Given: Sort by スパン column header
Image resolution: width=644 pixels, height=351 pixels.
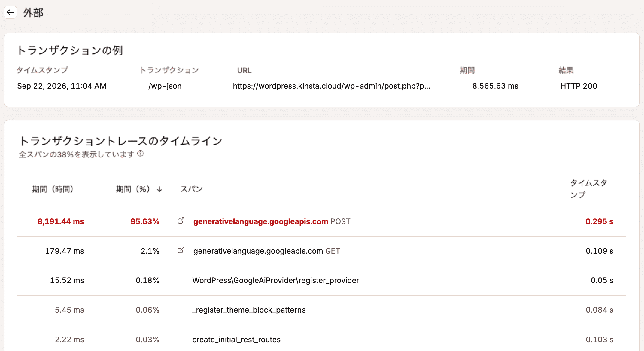Looking at the screenshot, I should (x=191, y=189).
